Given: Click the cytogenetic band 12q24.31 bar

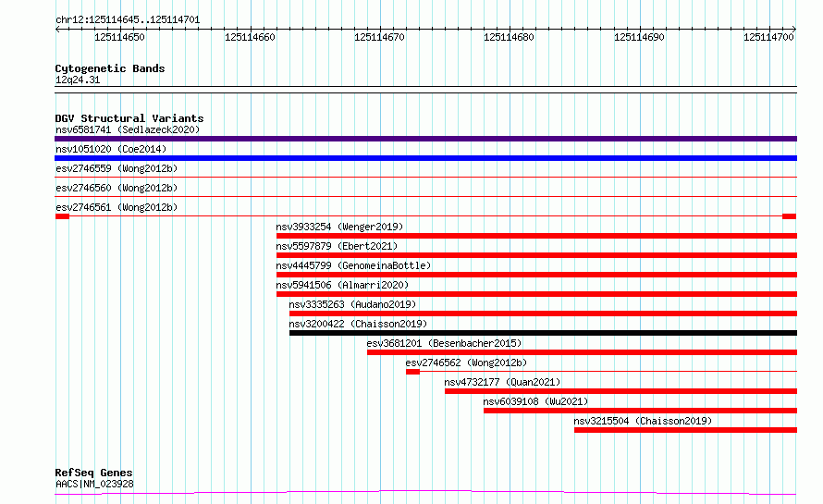Looking at the screenshot, I should 425,90.
